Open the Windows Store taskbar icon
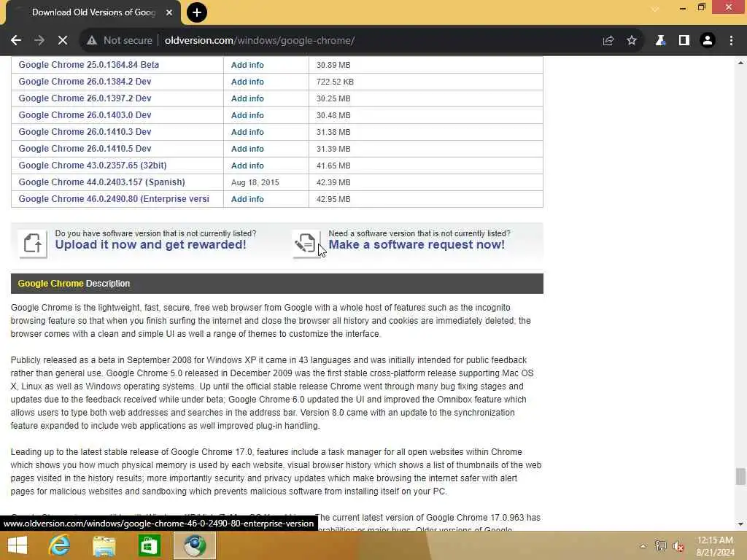The height and width of the screenshot is (560, 747). [x=149, y=545]
